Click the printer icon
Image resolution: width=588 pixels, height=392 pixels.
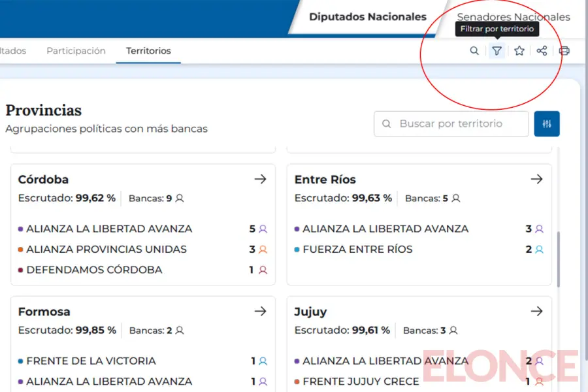564,51
